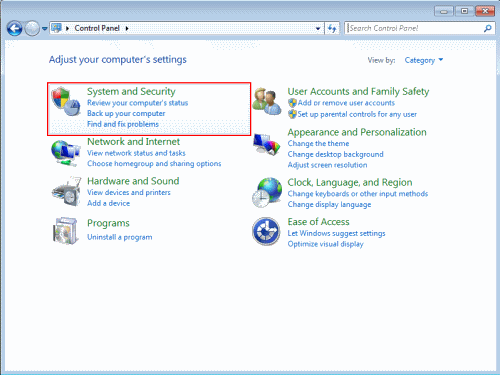Click the System and Security shield icon
The height and width of the screenshot is (375, 500).
tap(66, 101)
